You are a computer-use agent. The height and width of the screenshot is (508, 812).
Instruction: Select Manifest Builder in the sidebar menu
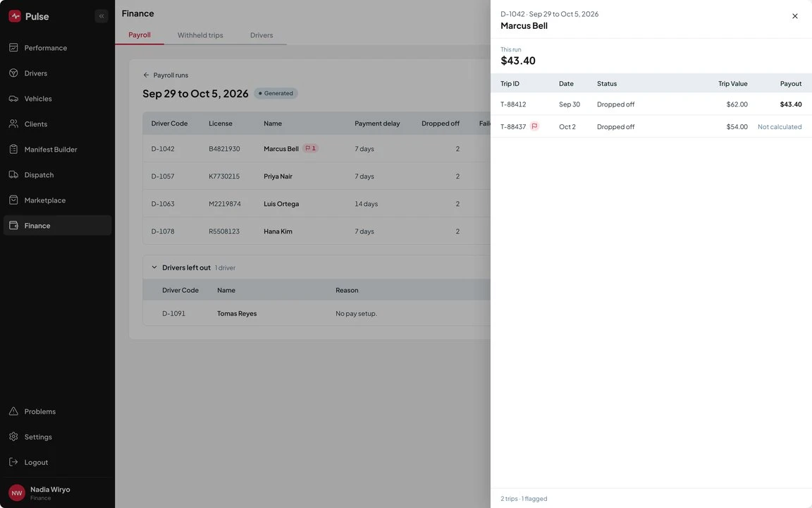click(x=58, y=150)
